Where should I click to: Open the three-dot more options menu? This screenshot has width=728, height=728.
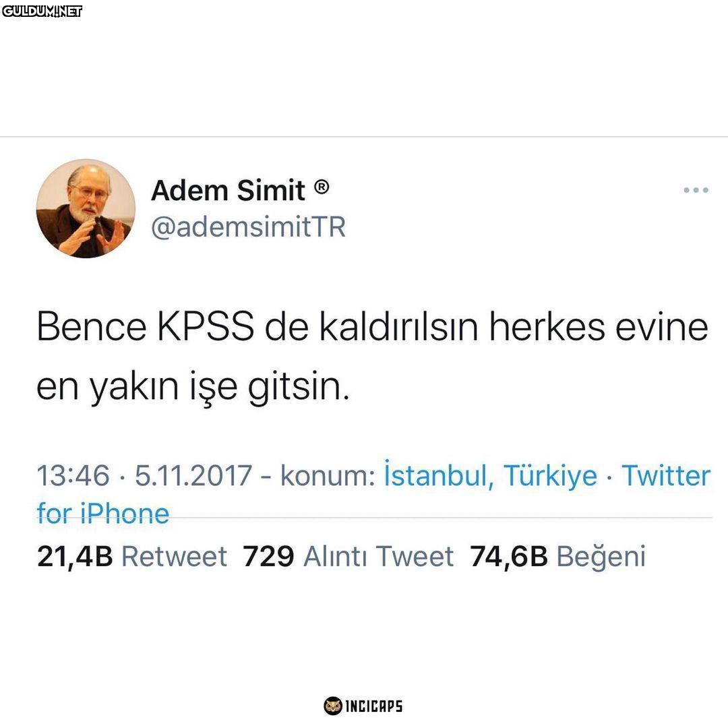click(696, 190)
